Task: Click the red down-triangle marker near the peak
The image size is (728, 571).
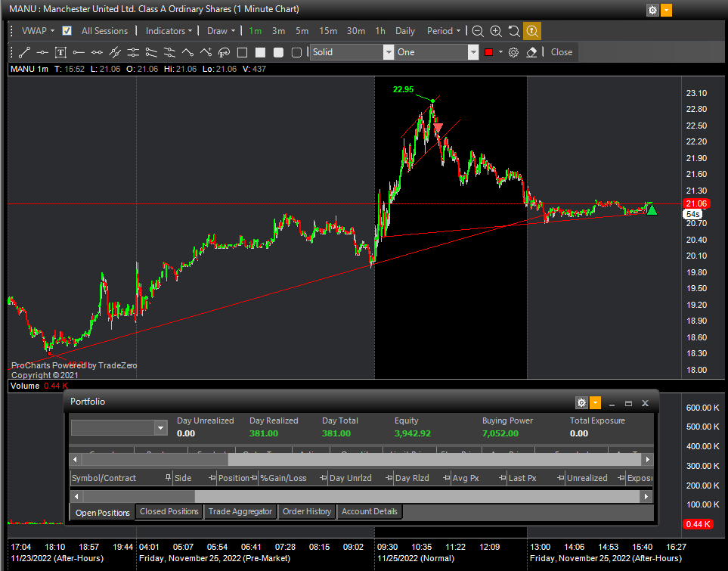Action: pyautogui.click(x=438, y=129)
